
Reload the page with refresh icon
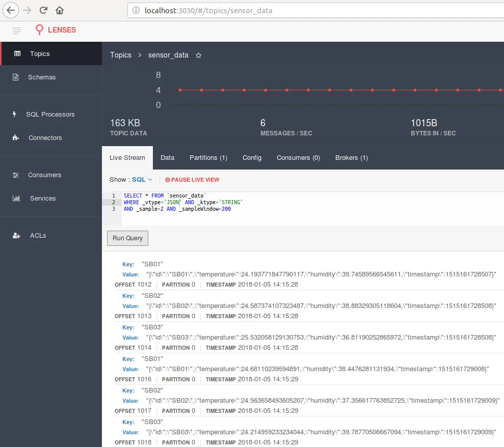coord(43,10)
